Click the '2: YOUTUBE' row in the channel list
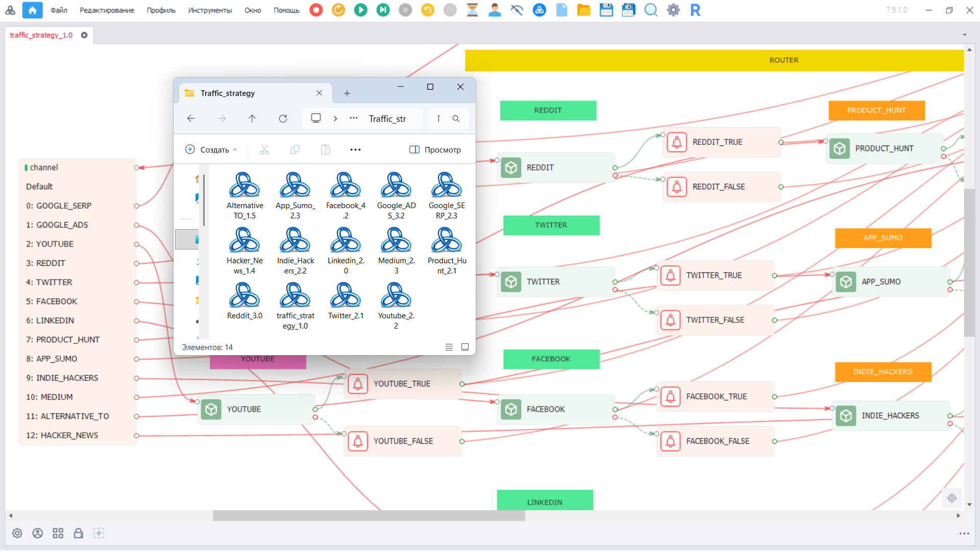Viewport: 980px width, 551px height. (x=79, y=244)
